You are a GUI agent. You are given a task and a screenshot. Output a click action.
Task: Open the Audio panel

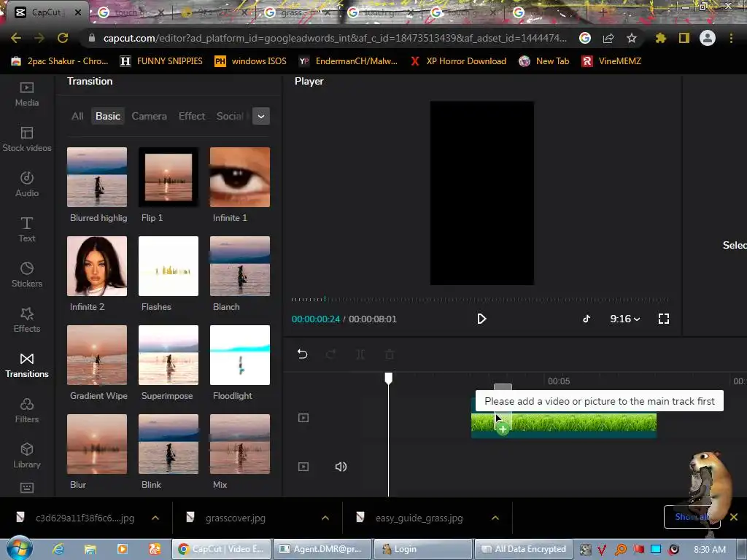(x=27, y=184)
